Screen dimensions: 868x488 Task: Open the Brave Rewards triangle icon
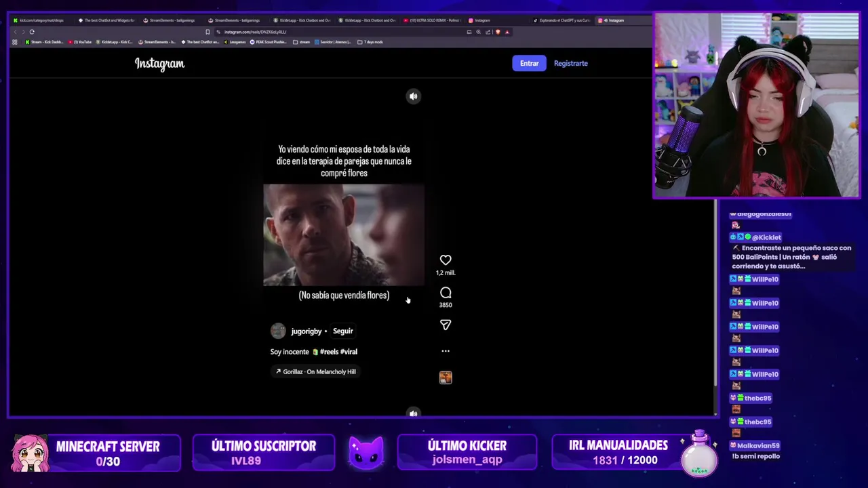507,32
